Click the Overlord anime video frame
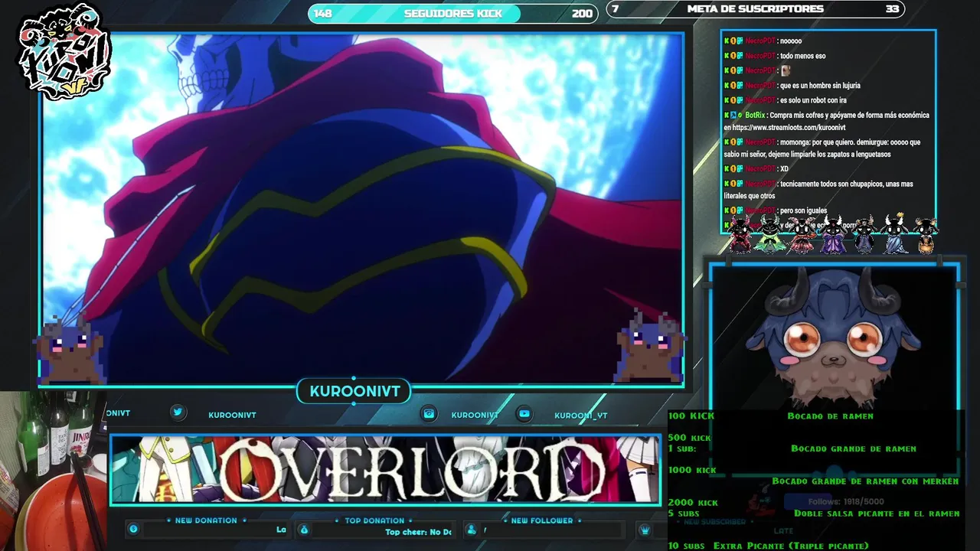980x551 pixels. point(362,208)
